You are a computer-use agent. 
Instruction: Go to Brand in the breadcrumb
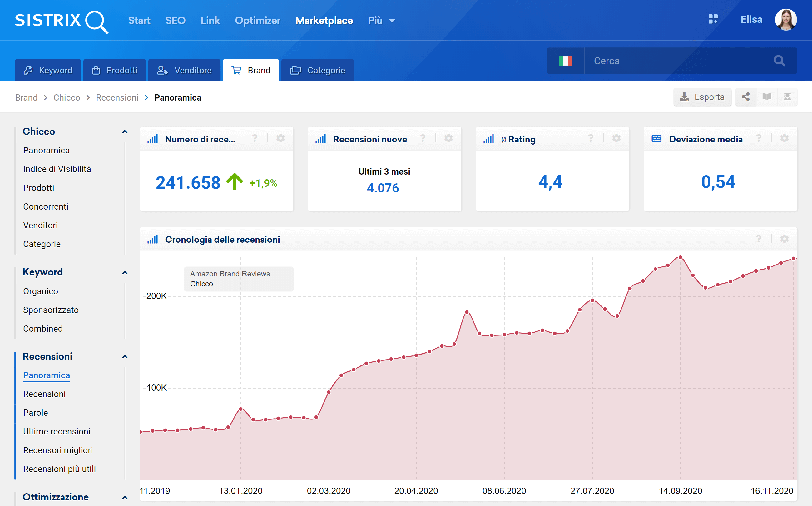(26, 97)
